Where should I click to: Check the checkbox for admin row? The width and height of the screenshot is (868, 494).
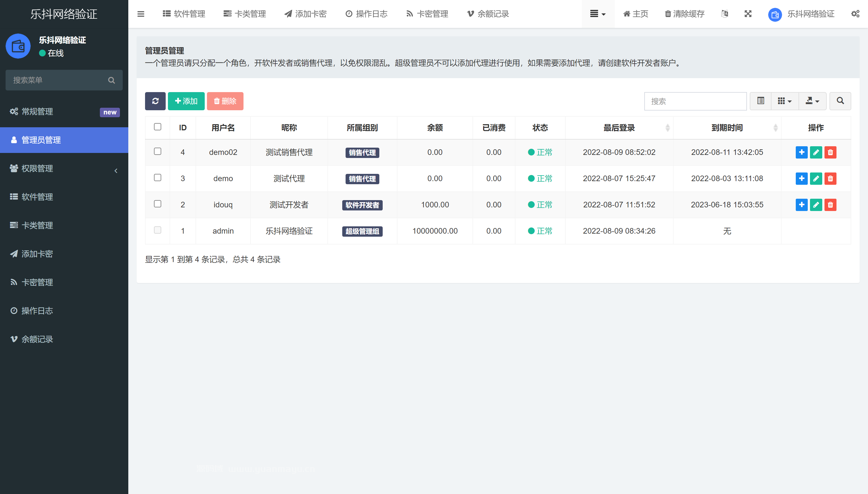coord(157,230)
